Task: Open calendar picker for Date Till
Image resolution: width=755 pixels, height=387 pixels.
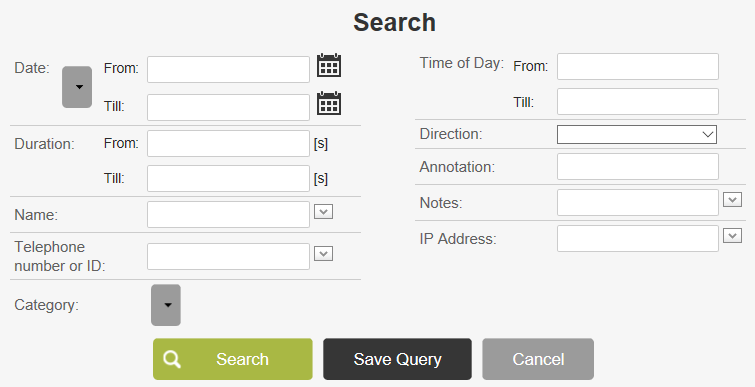Action: pyautogui.click(x=329, y=103)
